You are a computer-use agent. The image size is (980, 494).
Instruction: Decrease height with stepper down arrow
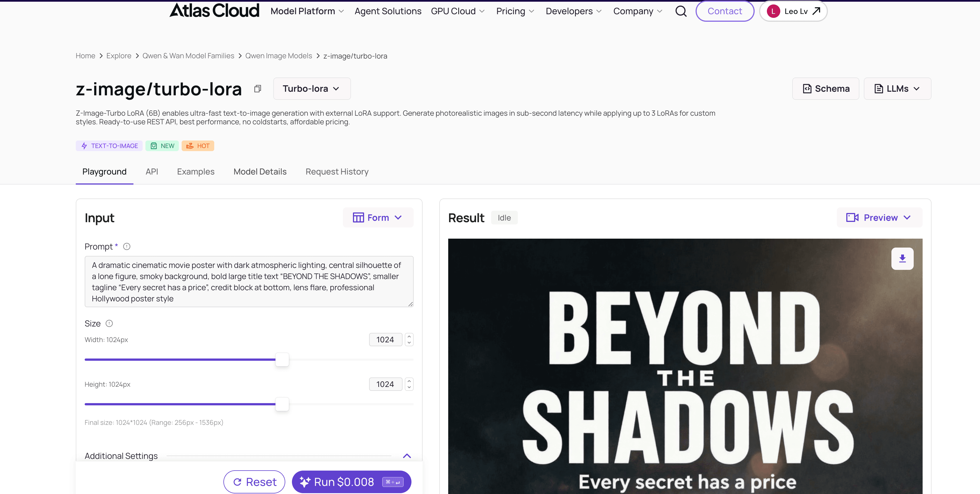click(409, 388)
